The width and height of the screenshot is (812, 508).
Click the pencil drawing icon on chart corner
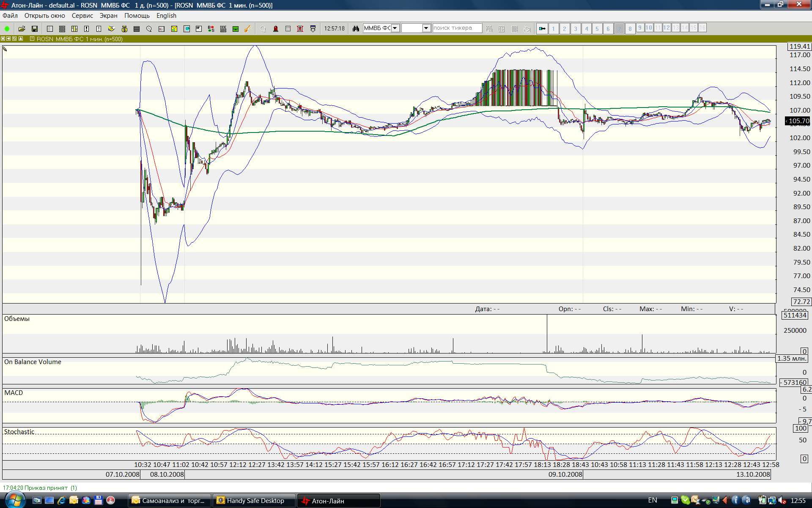tap(5, 49)
